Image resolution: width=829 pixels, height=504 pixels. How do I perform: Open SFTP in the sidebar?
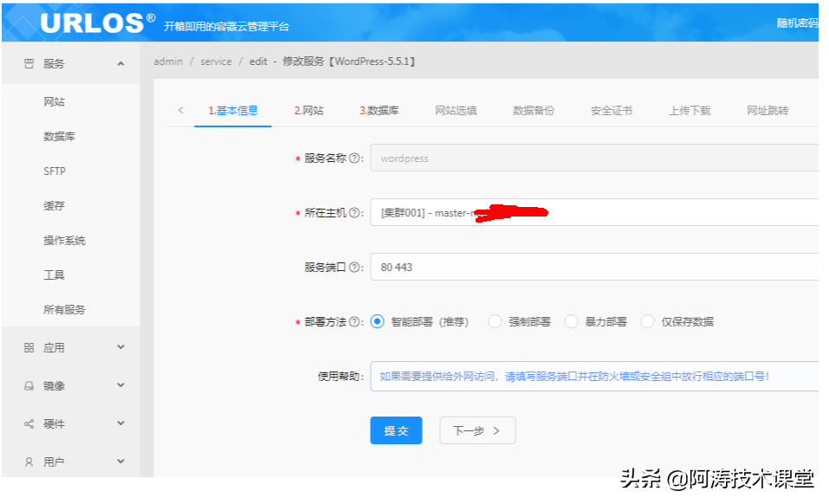click(x=55, y=171)
